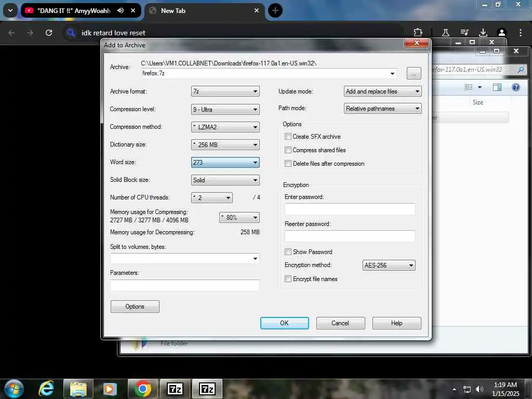The width and height of the screenshot is (532, 399).
Task: Click the Help button in the dialog
Action: pyautogui.click(x=396, y=323)
